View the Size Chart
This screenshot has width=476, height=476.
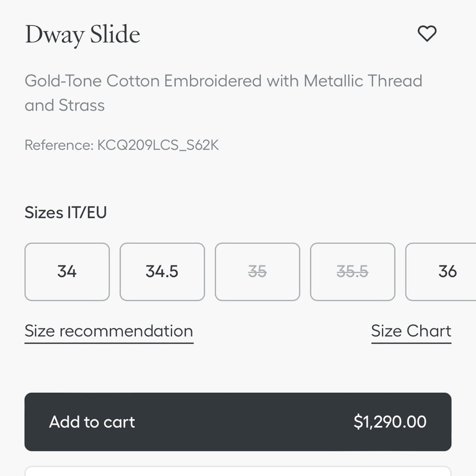tap(411, 331)
